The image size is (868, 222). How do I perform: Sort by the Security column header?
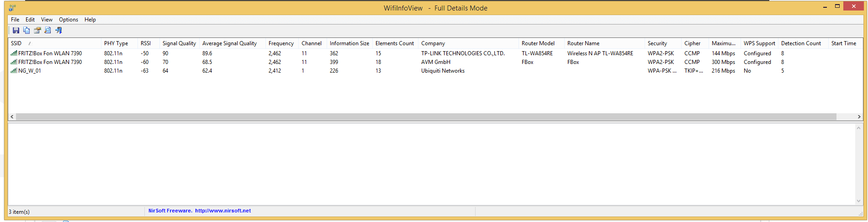pos(663,43)
